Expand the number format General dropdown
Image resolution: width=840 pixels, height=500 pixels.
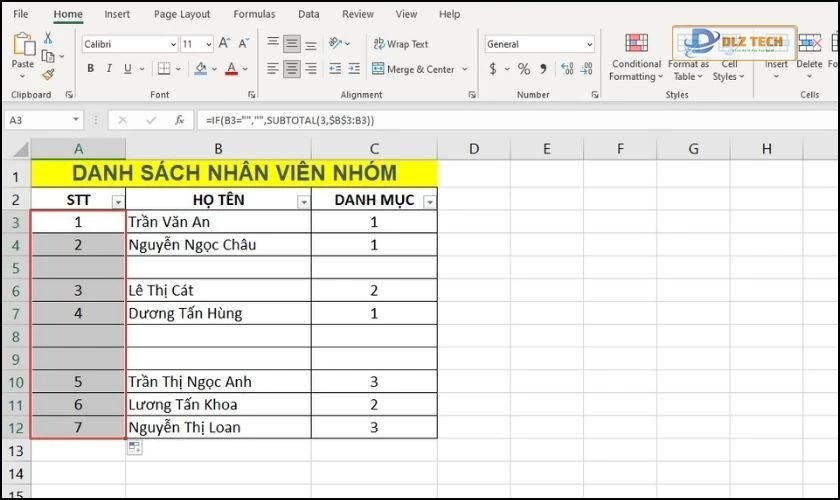coord(589,44)
